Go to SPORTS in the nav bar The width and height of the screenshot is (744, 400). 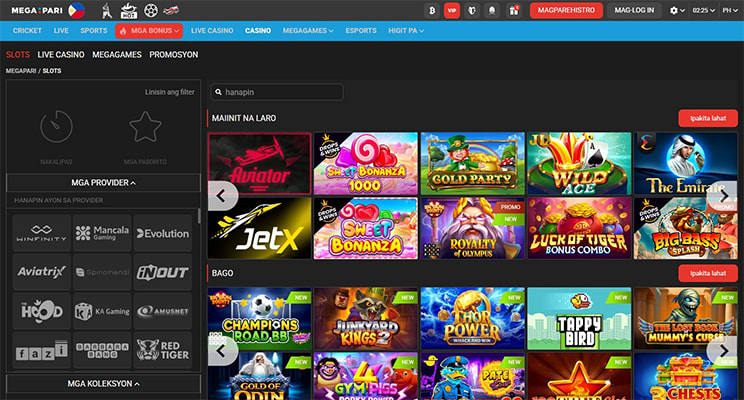point(93,31)
